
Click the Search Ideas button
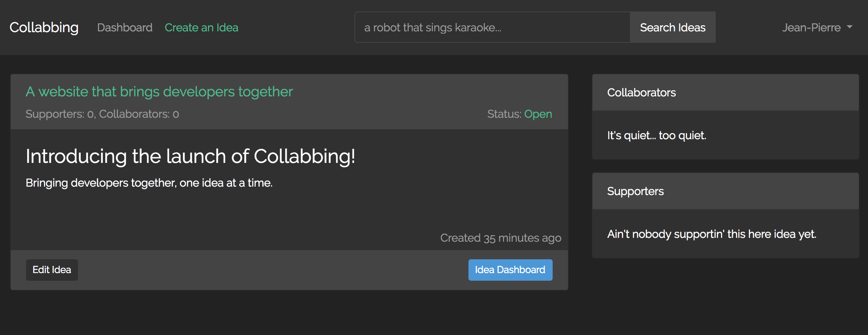(x=673, y=27)
